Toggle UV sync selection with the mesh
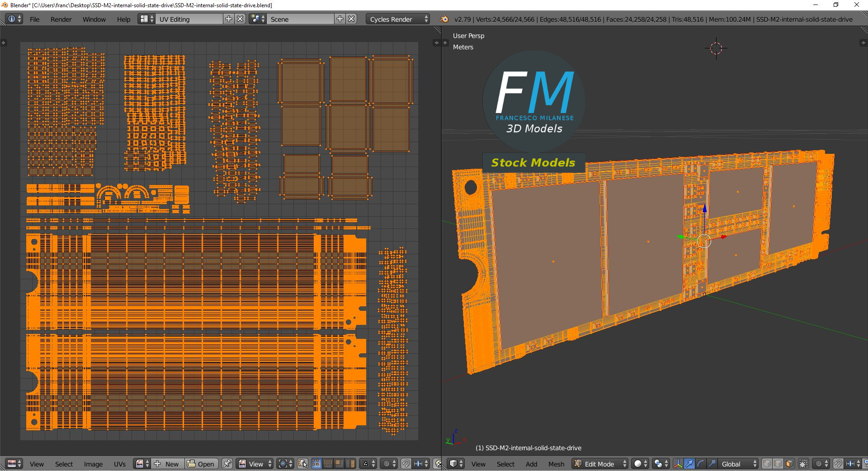This screenshot has width=868, height=471. tap(302, 464)
